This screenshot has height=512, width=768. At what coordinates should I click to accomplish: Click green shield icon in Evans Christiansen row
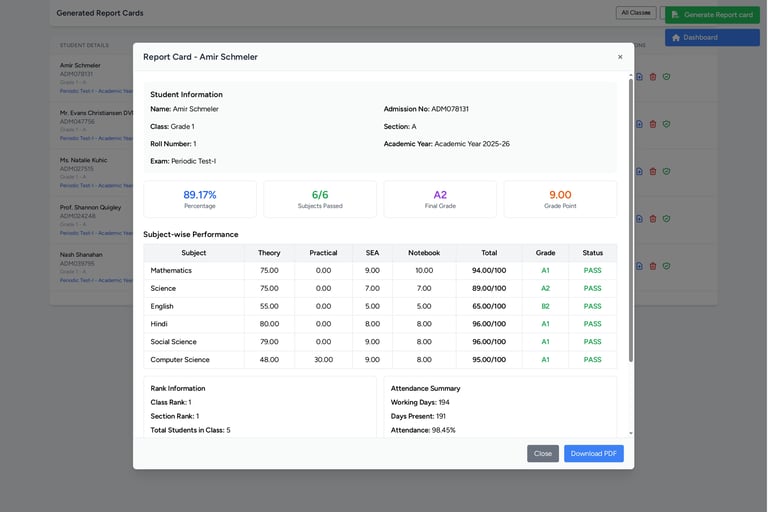[666, 124]
